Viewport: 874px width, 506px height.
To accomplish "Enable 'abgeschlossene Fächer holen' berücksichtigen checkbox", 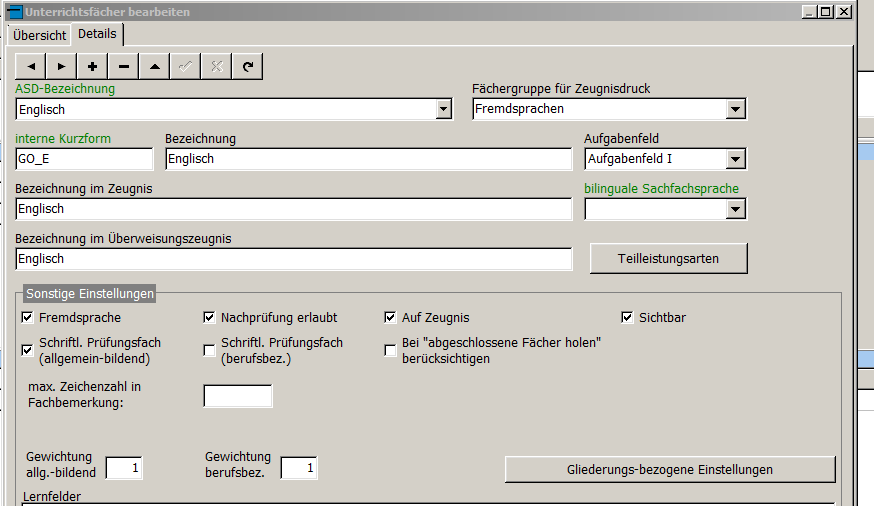I will (390, 351).
